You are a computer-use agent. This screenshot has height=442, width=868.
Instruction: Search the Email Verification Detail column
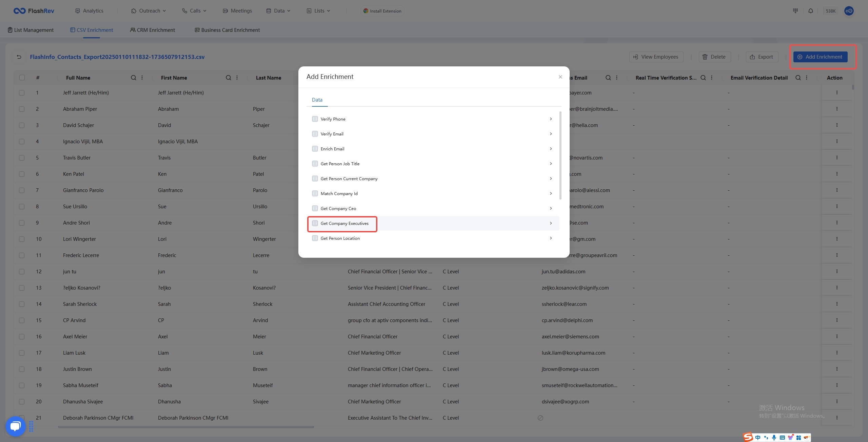click(798, 78)
